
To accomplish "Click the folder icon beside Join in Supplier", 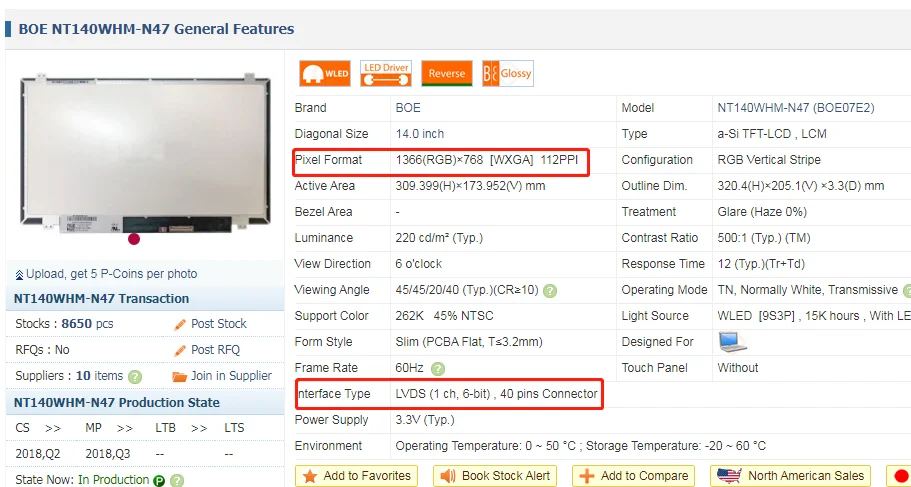I will click(180, 377).
